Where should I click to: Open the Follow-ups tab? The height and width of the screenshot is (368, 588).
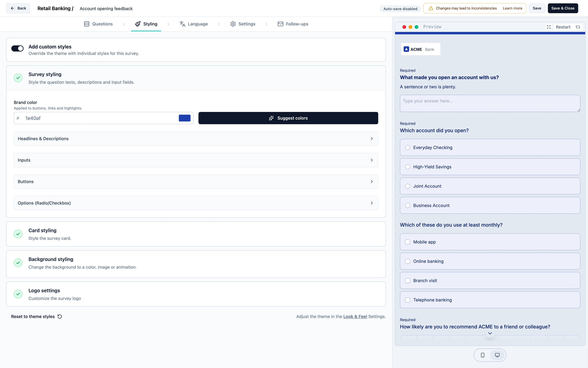coord(293,24)
